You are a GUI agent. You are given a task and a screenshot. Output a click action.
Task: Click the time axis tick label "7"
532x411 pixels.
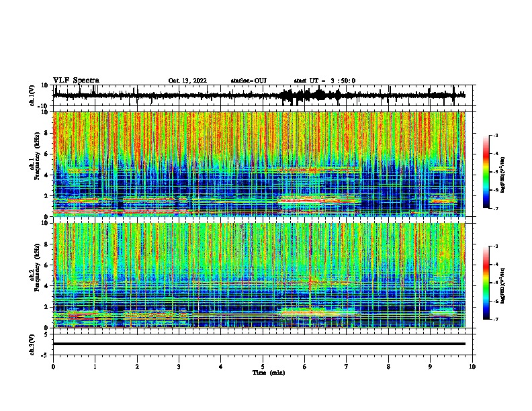click(x=347, y=367)
